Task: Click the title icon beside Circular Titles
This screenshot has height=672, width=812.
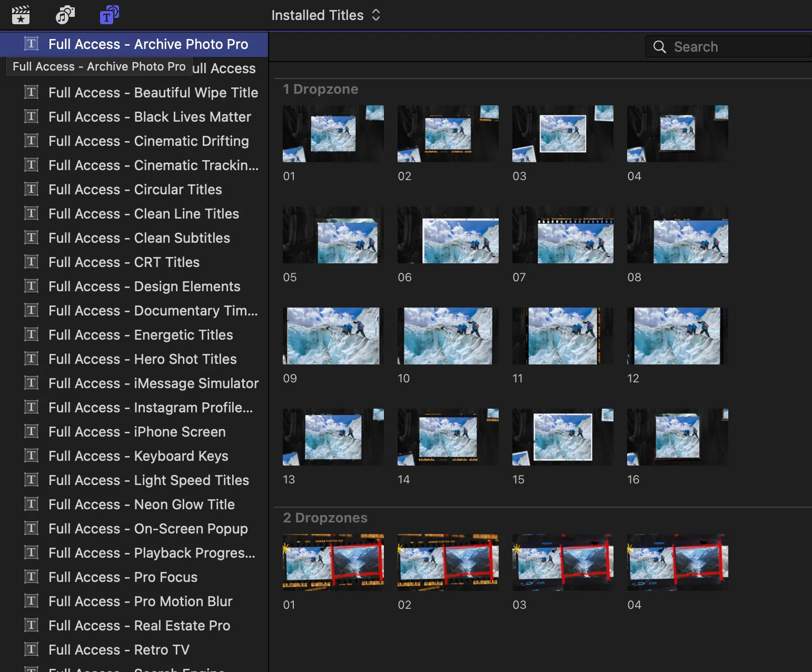Action: (x=32, y=189)
